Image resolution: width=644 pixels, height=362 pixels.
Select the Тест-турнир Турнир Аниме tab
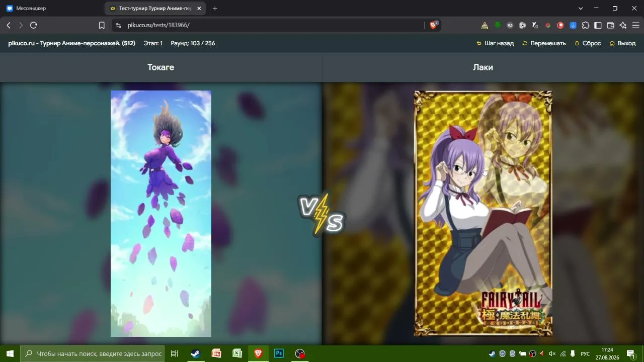click(155, 9)
